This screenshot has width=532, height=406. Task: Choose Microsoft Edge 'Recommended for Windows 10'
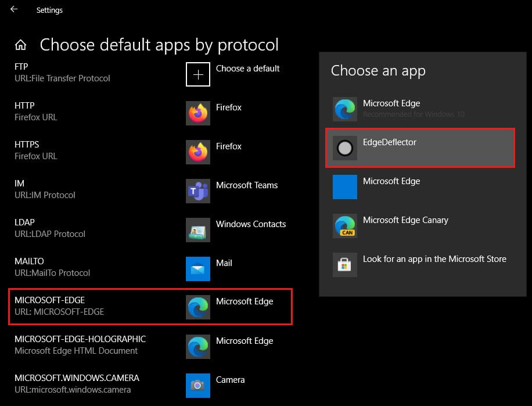pos(420,109)
